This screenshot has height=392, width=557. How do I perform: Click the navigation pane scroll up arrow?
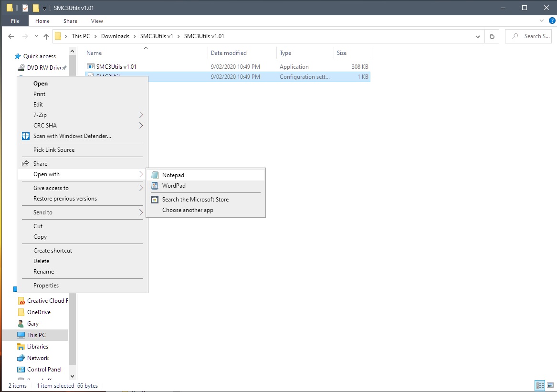72,51
